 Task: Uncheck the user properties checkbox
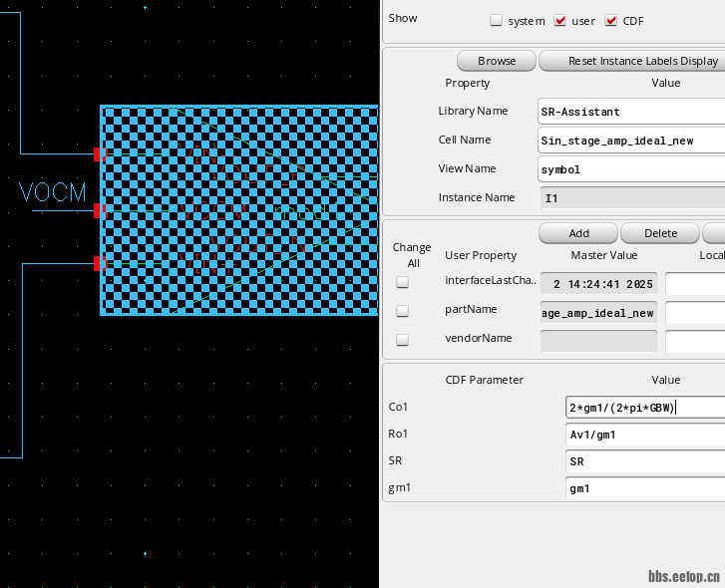click(x=559, y=21)
